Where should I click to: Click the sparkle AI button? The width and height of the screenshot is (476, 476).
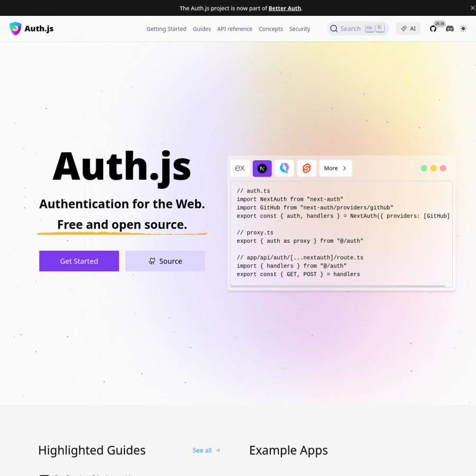(x=408, y=29)
